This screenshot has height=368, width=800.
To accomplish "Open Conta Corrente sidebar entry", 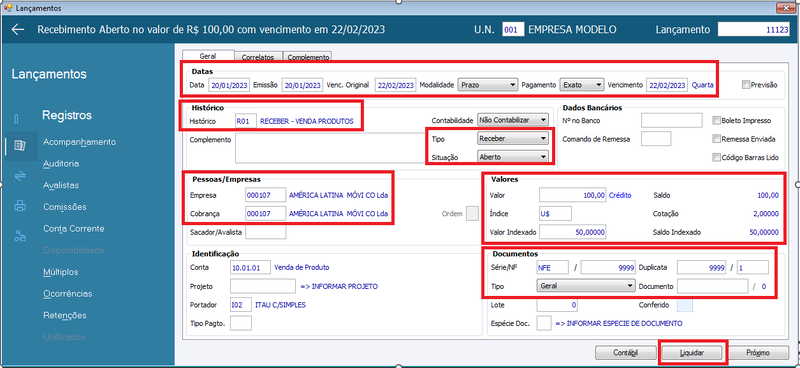I will [x=74, y=229].
